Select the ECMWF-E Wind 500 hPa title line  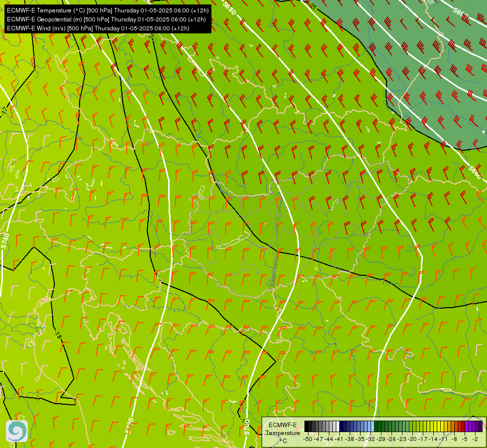click(98, 28)
